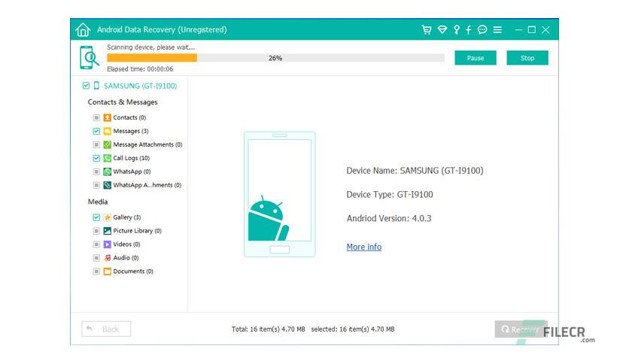Click 'Total: 16 item(s) 4.70 MB' status text
The image size is (629, 364).
(269, 329)
